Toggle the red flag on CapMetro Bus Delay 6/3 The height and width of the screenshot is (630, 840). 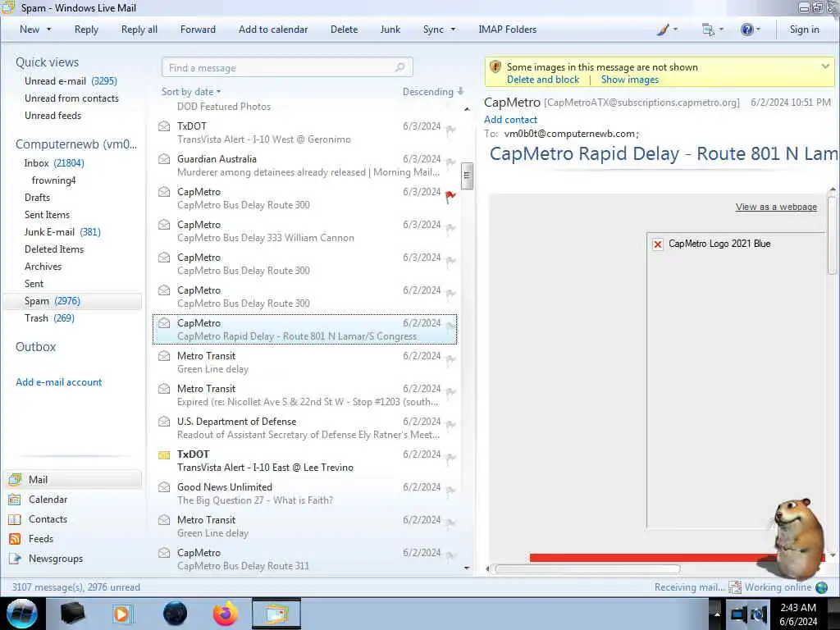tap(450, 197)
